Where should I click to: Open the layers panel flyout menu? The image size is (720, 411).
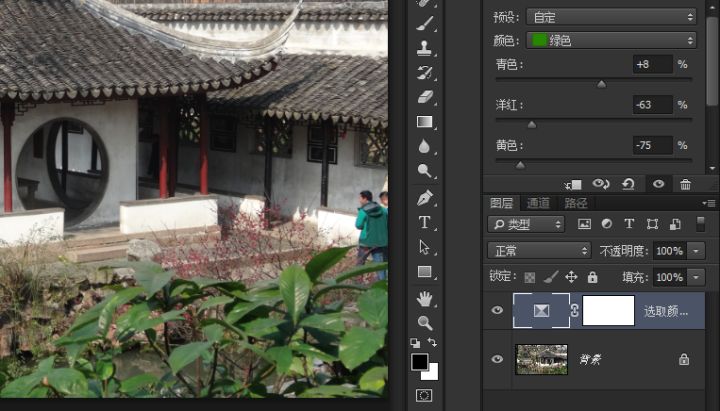point(711,203)
